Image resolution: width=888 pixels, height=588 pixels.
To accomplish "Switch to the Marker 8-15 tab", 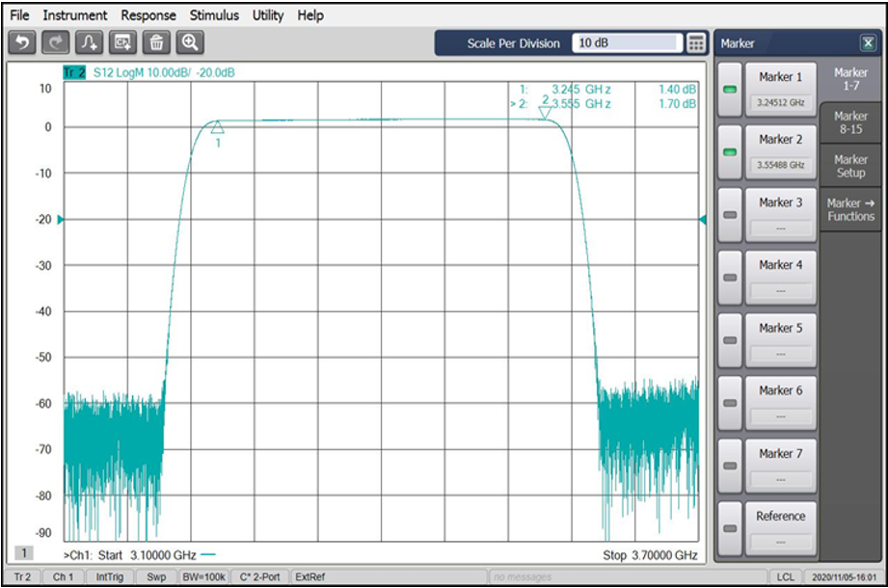I will [x=850, y=122].
